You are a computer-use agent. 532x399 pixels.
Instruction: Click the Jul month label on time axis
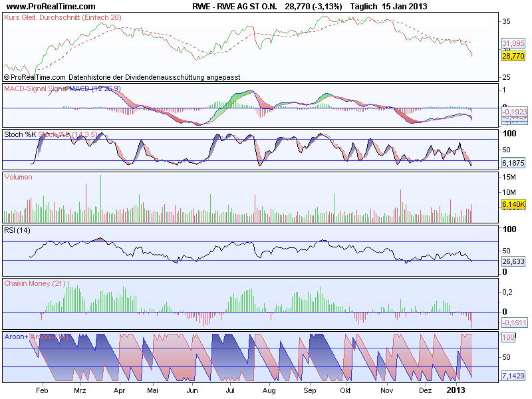point(230,390)
